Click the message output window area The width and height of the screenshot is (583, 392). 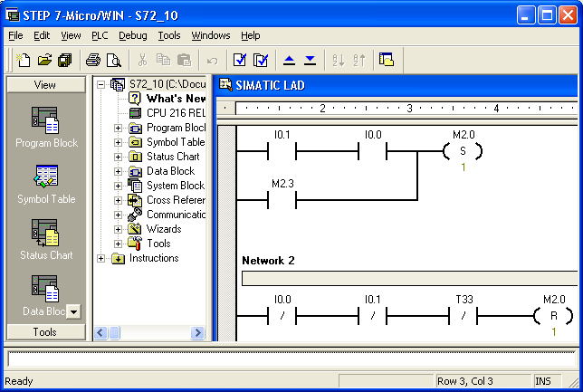pos(291,359)
